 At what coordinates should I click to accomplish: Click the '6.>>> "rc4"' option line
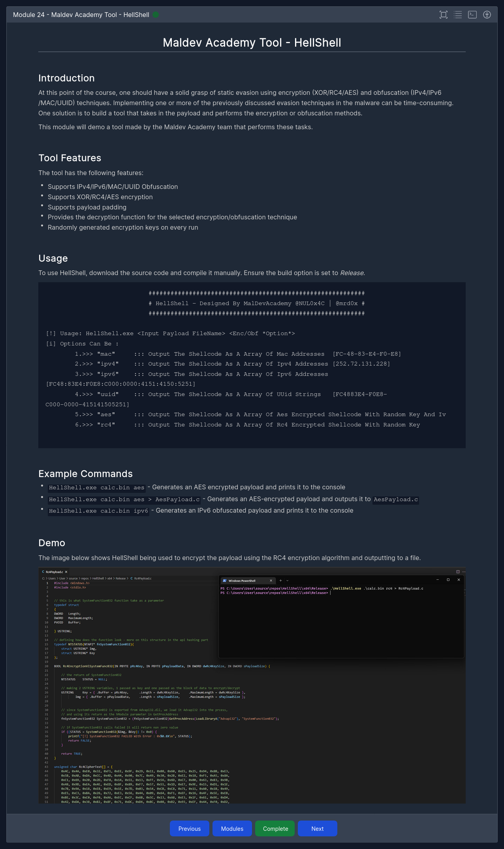[x=247, y=425]
